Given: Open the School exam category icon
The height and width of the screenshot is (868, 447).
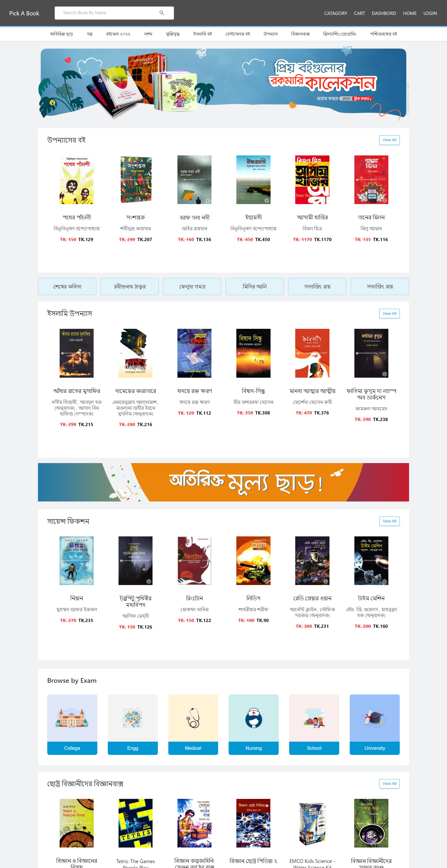Looking at the screenshot, I should [314, 718].
